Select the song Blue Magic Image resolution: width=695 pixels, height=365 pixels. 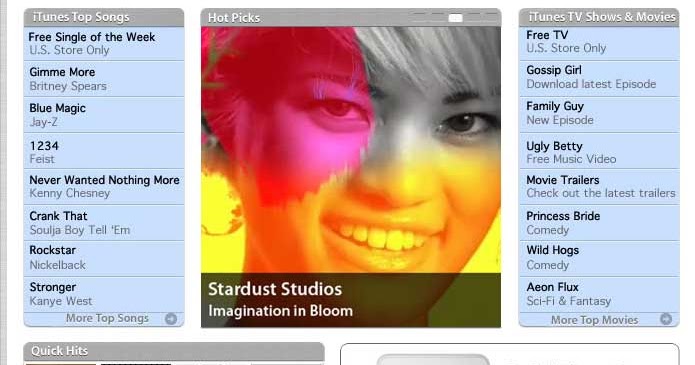pyautogui.click(x=104, y=115)
